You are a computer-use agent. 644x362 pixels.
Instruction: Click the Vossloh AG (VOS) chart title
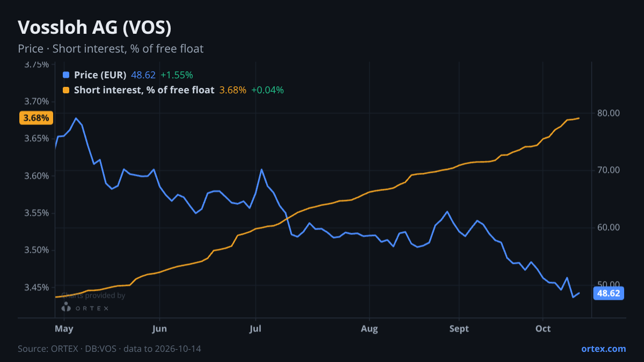tap(94, 27)
